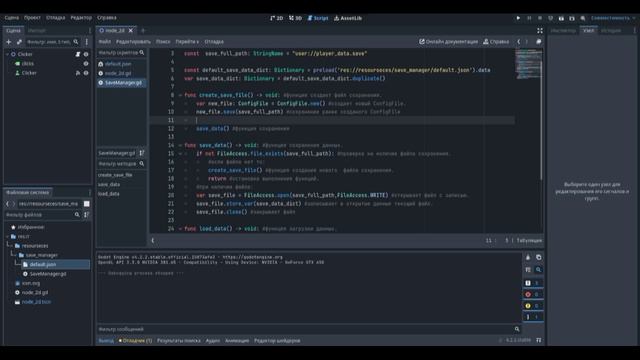Select the clicks node in scene tree

(28, 64)
